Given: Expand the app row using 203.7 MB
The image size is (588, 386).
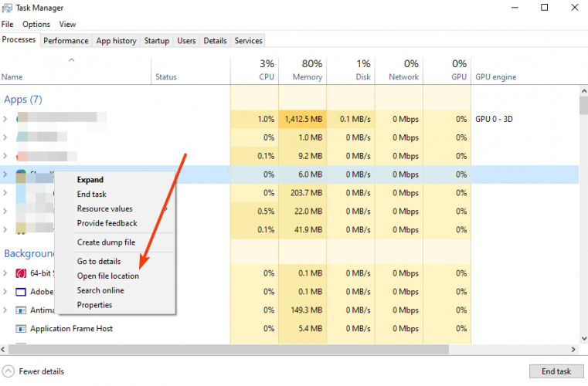Looking at the screenshot, I should click(x=5, y=193).
